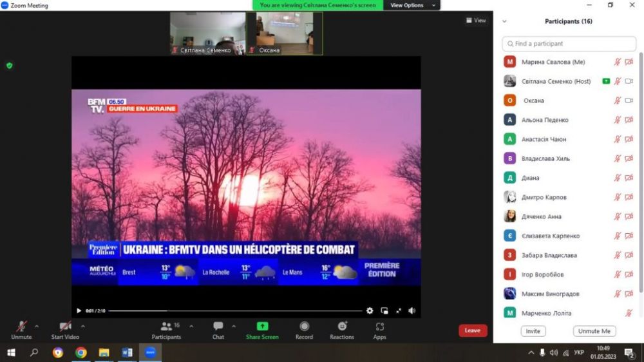Image resolution: width=644 pixels, height=362 pixels.
Task: Open the View layout menu
Action: click(477, 21)
